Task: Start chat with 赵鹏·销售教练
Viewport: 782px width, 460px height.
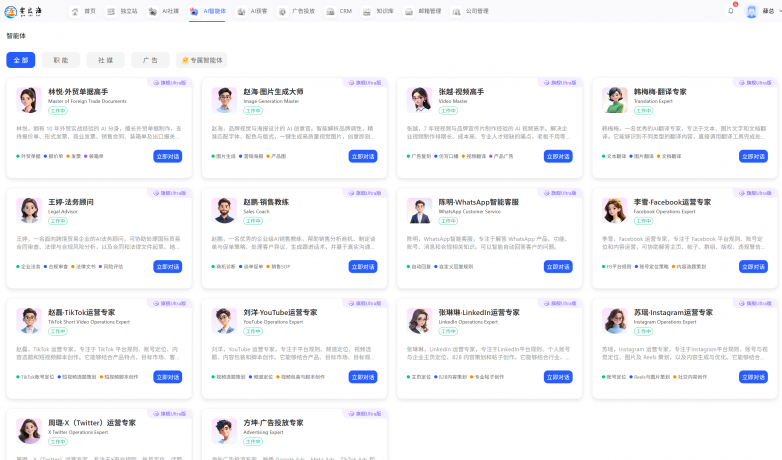Action: click(363, 266)
